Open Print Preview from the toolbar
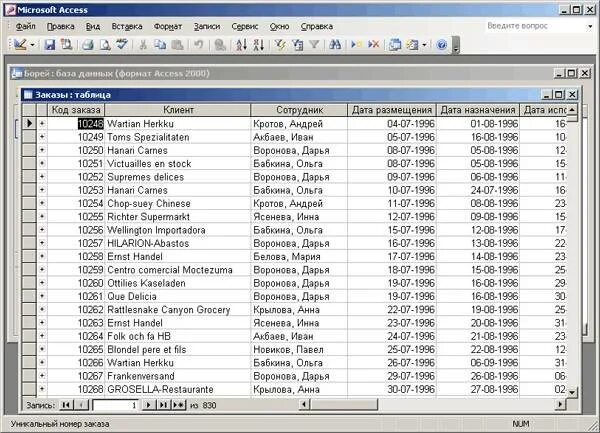This screenshot has height=433, width=600. pyautogui.click(x=105, y=45)
